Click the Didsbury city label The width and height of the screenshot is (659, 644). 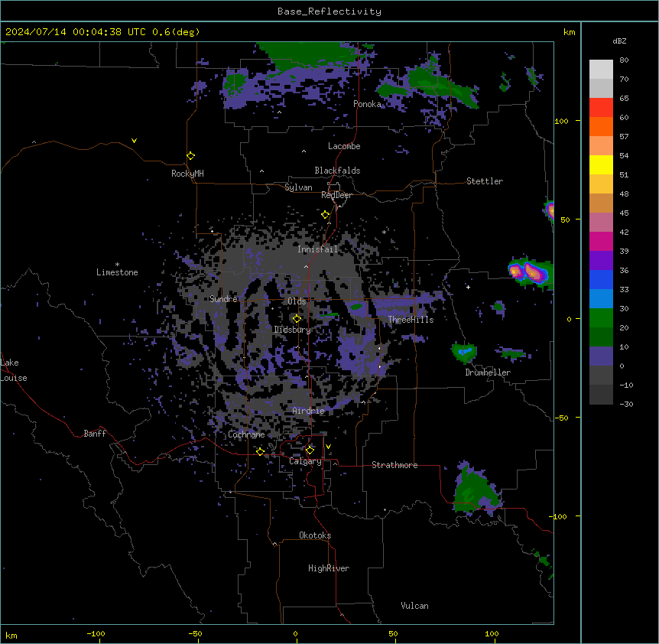click(293, 330)
